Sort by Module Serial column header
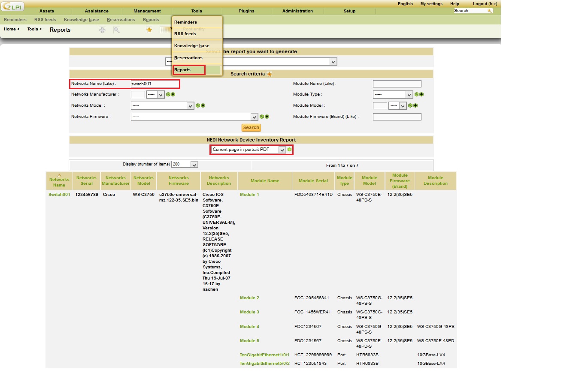The width and height of the screenshot is (588, 379). [x=313, y=181]
